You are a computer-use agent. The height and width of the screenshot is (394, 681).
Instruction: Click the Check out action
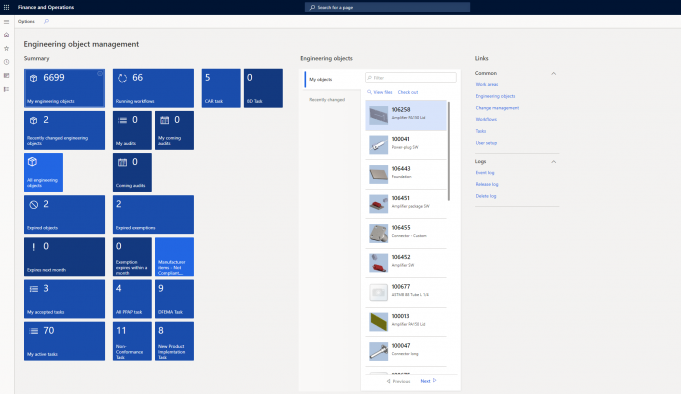coord(408,92)
